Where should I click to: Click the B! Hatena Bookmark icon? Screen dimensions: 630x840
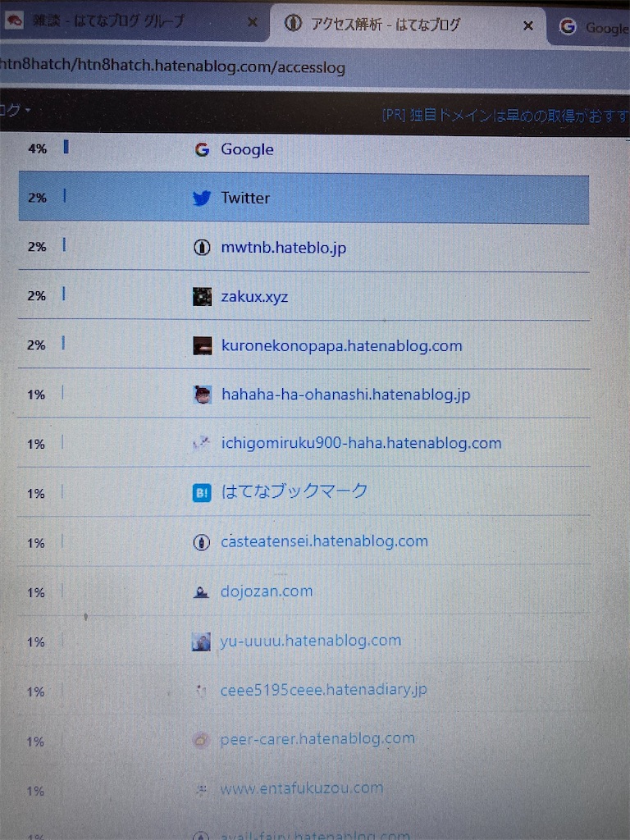[202, 493]
